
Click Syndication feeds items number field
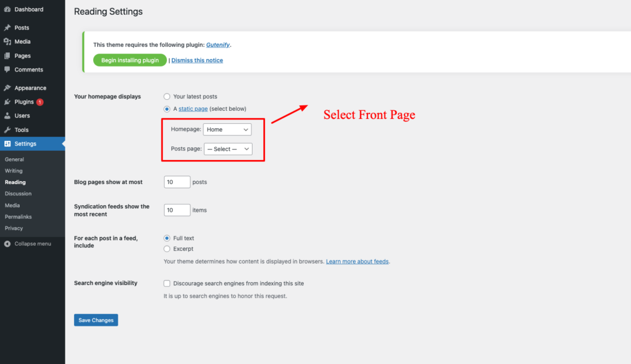pos(177,210)
